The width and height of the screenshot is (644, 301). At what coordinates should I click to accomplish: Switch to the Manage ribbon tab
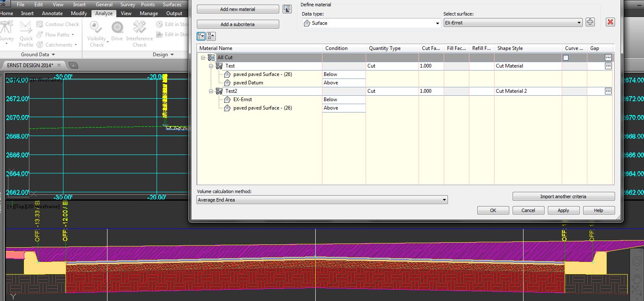click(x=149, y=13)
